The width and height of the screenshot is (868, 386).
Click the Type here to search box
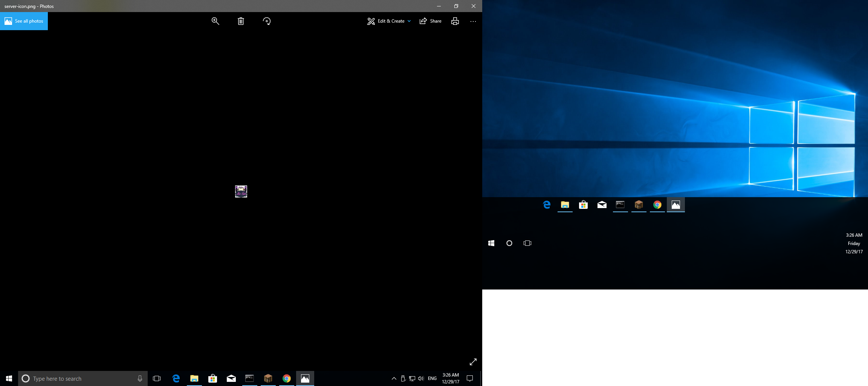[79, 378]
